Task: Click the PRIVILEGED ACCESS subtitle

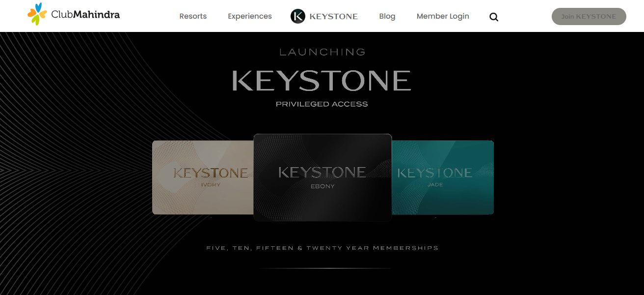Action: tap(322, 104)
